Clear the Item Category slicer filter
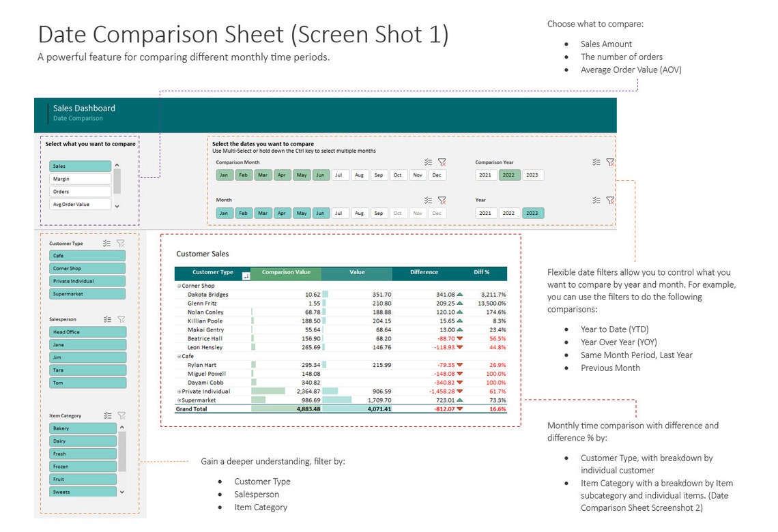778x532 pixels. (x=121, y=415)
